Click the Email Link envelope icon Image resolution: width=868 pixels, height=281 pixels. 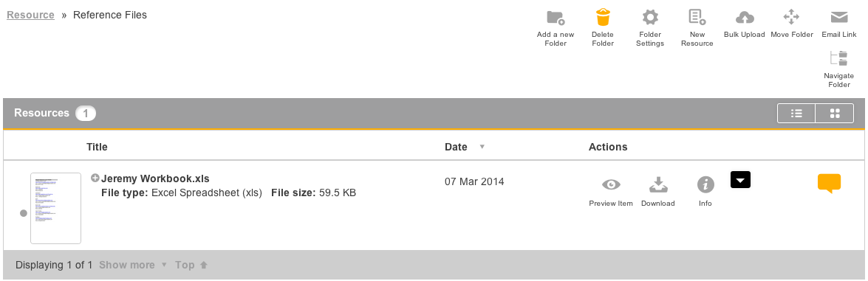tap(839, 17)
